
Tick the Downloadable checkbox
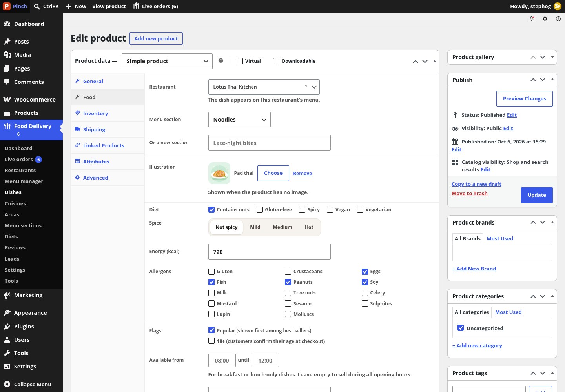[x=276, y=61]
